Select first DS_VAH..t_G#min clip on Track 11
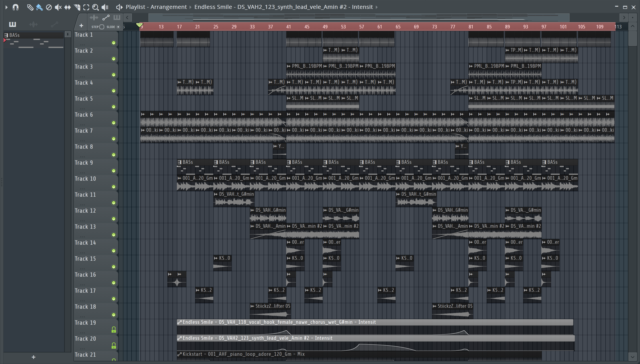640x364 pixels. [x=234, y=199]
